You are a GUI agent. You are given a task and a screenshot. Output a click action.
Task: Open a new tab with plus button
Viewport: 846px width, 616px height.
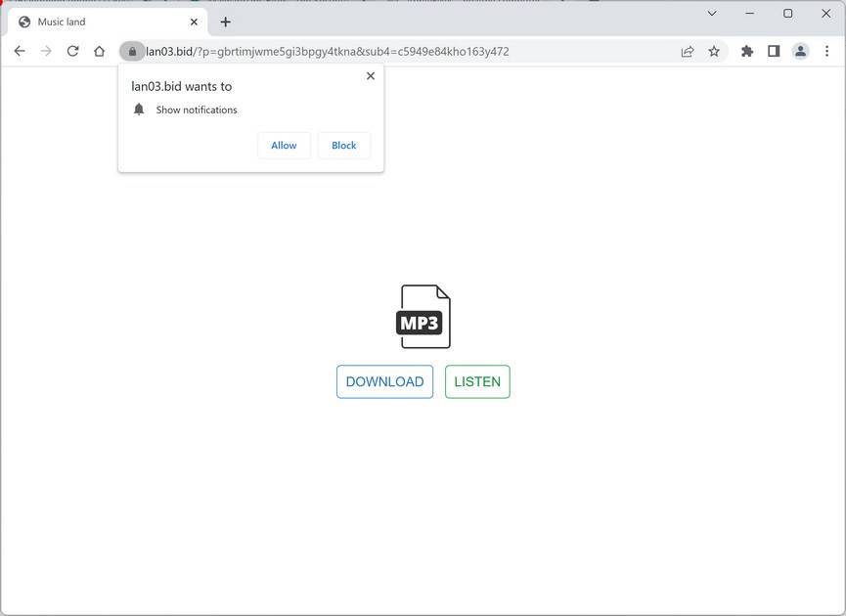[x=226, y=22]
